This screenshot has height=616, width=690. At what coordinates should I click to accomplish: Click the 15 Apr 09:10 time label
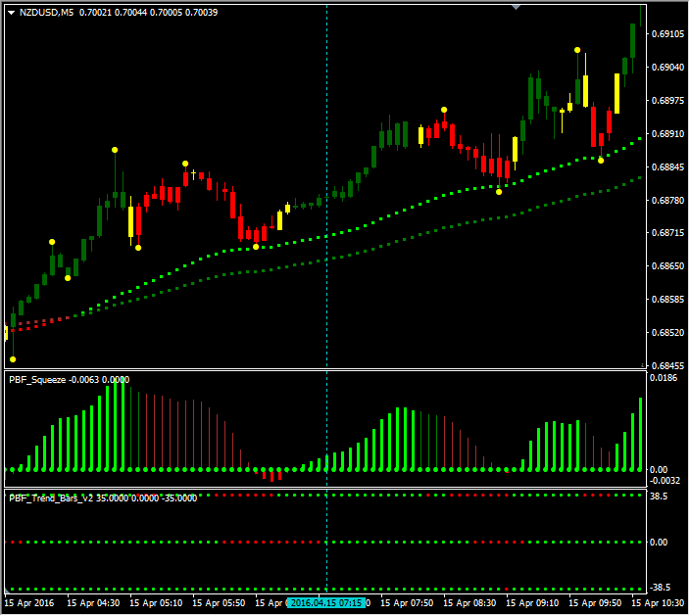click(x=532, y=603)
